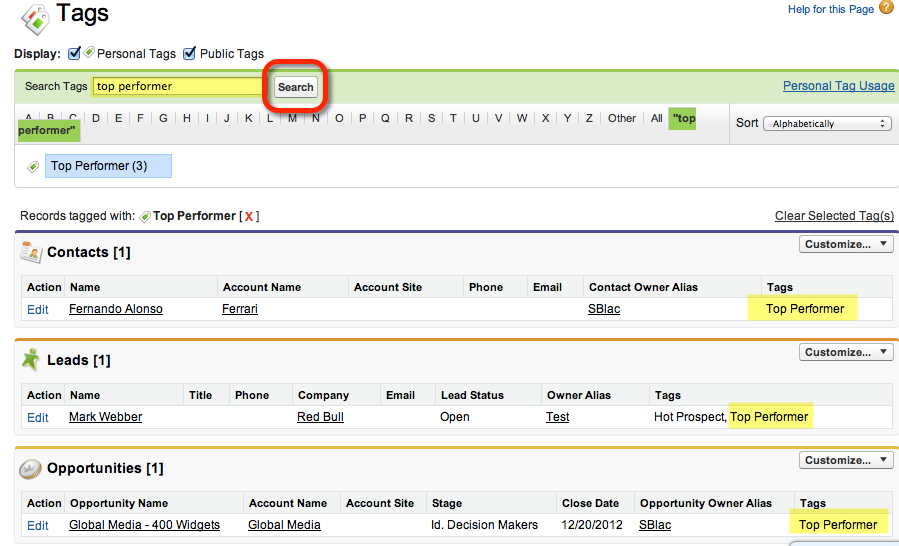Filter tags by letter O
Screen dimensions: 899x546
click(339, 118)
